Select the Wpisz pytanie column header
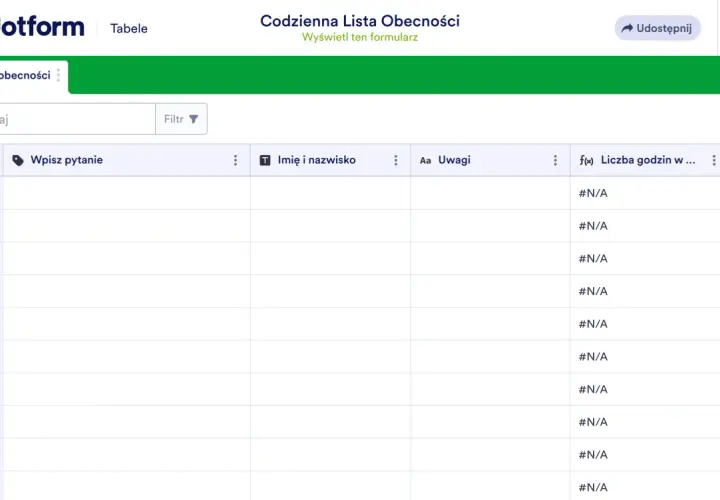This screenshot has height=500, width=720. (x=127, y=160)
